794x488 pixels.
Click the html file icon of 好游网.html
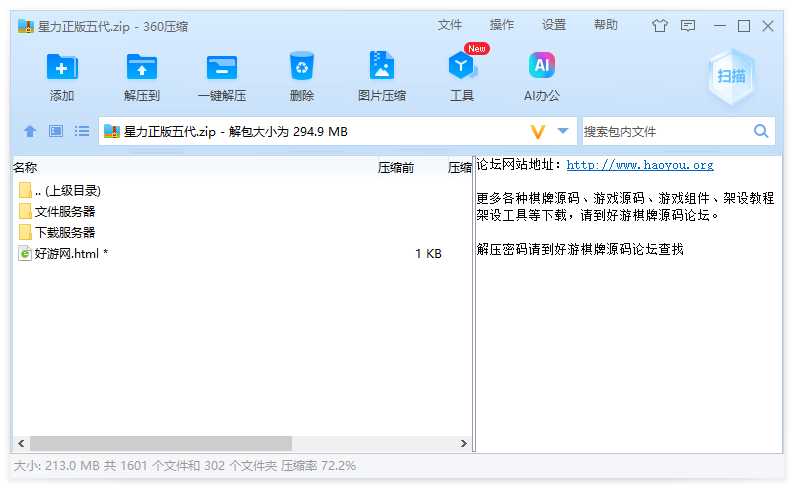tap(24, 253)
